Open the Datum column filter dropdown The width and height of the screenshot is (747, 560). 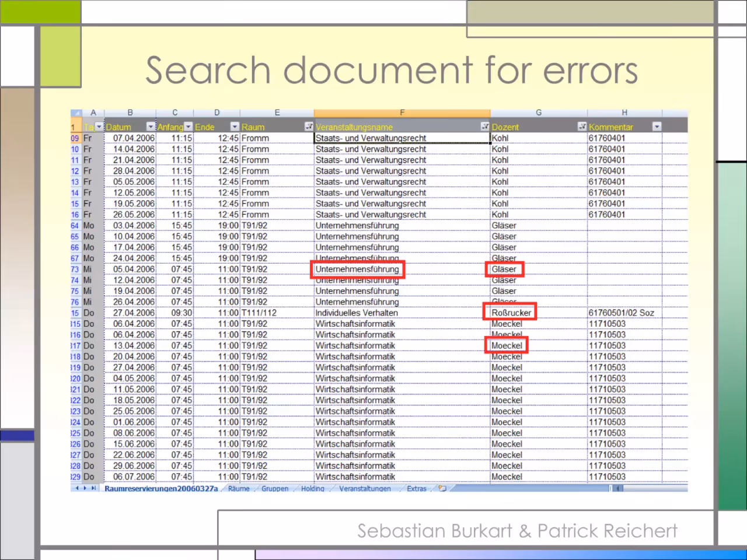[x=151, y=127]
